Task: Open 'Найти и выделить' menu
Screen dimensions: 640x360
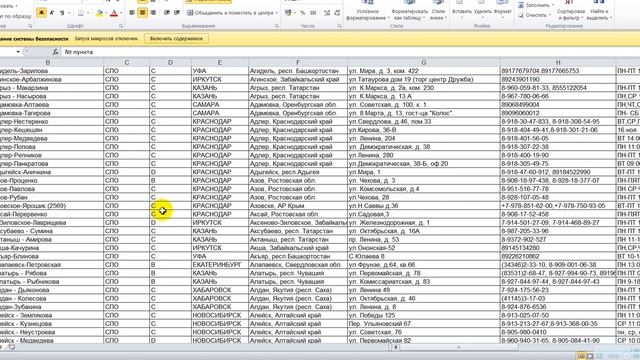Action: [x=599, y=11]
